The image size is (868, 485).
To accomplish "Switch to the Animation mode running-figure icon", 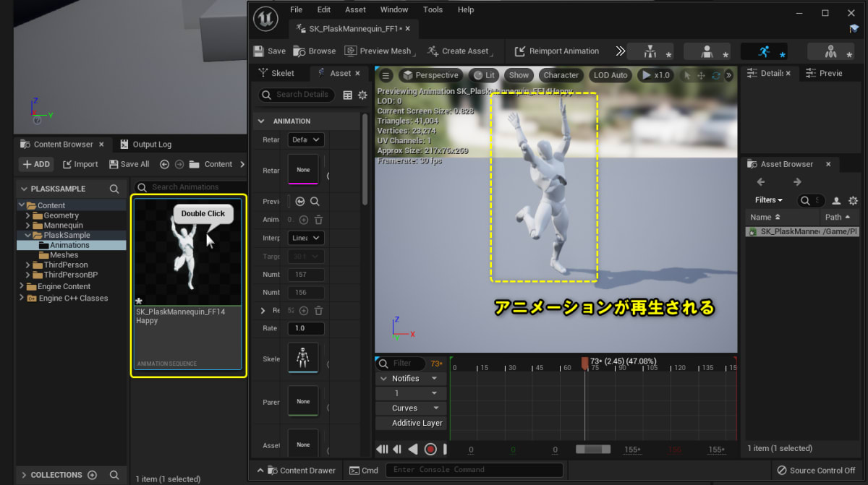I will pos(764,52).
